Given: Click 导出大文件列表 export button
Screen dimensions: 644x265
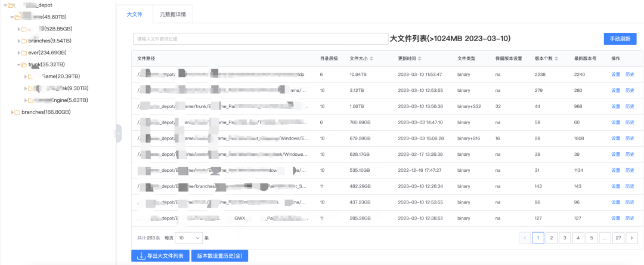Looking at the screenshot, I should 160,255.
